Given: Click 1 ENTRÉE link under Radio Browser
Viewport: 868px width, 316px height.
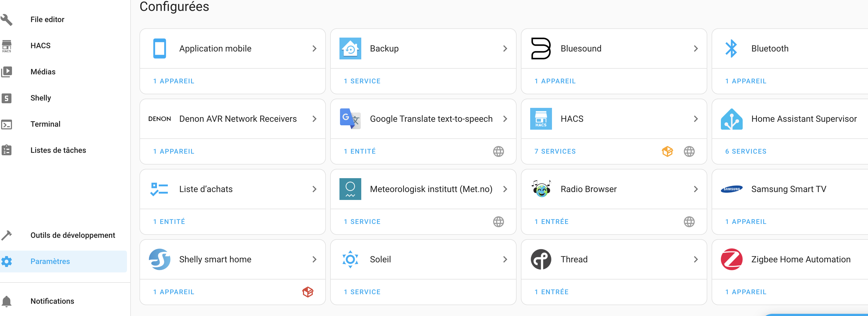Looking at the screenshot, I should [552, 222].
